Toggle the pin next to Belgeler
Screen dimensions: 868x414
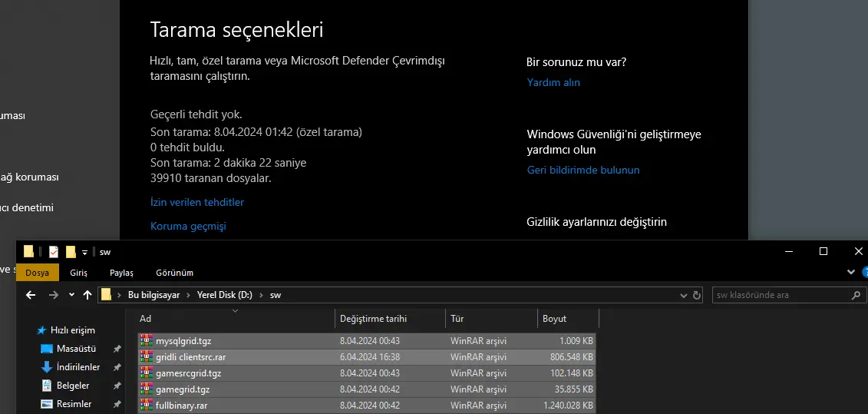point(117,386)
